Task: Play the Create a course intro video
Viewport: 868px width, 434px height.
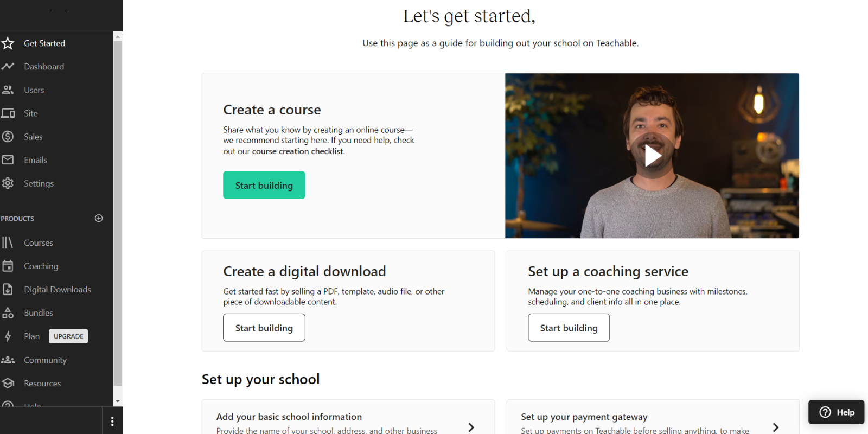Action: (653, 156)
